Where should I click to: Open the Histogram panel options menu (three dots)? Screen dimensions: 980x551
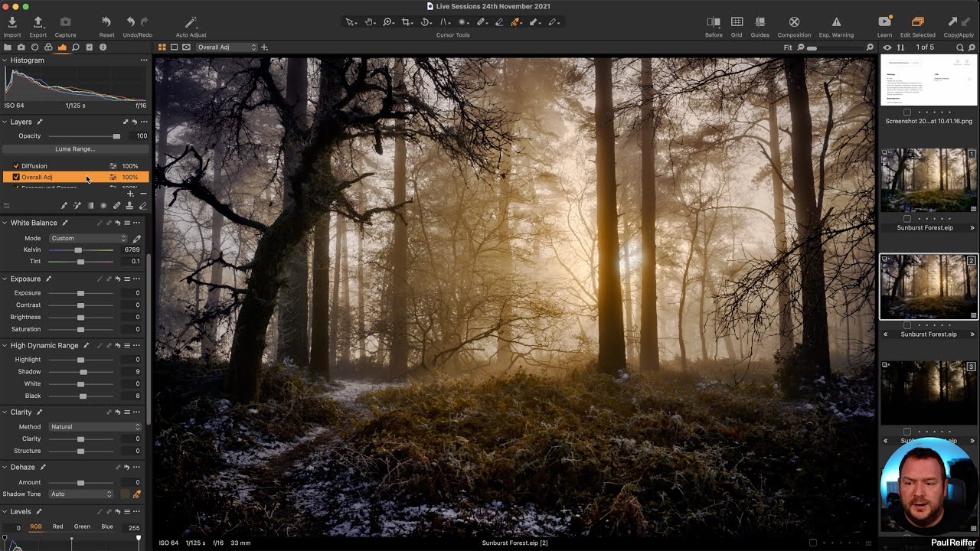click(143, 60)
